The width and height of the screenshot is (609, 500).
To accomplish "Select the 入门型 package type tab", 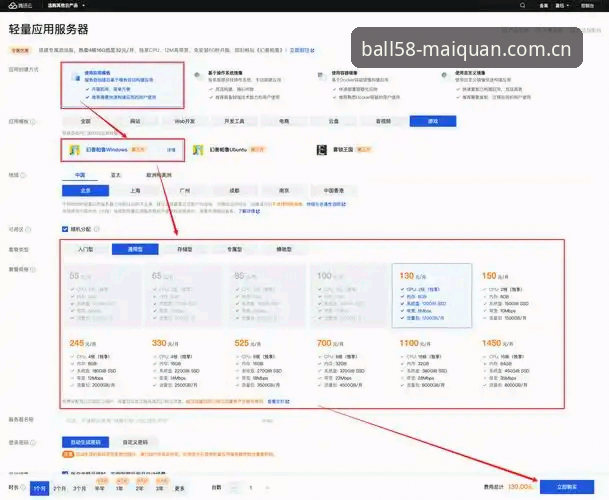I will point(85,249).
